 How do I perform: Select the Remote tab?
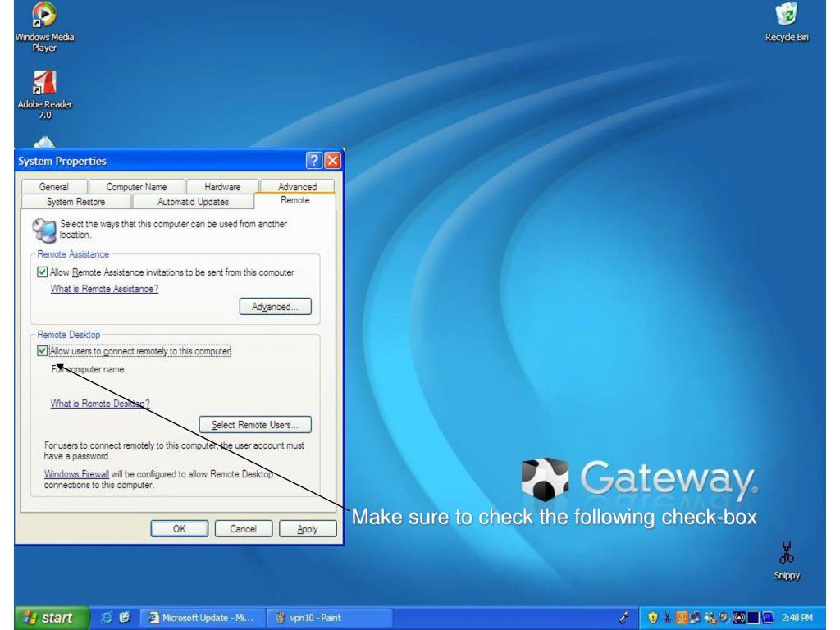coord(295,200)
